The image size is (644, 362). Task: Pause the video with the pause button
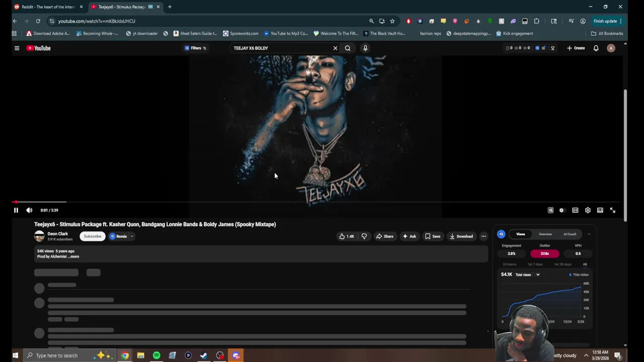click(16, 210)
